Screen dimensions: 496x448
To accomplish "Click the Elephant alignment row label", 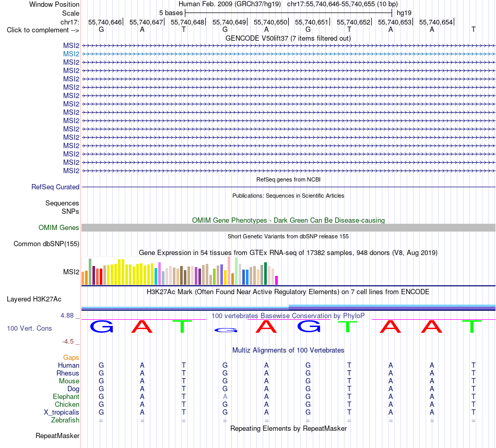I will tap(66, 396).
